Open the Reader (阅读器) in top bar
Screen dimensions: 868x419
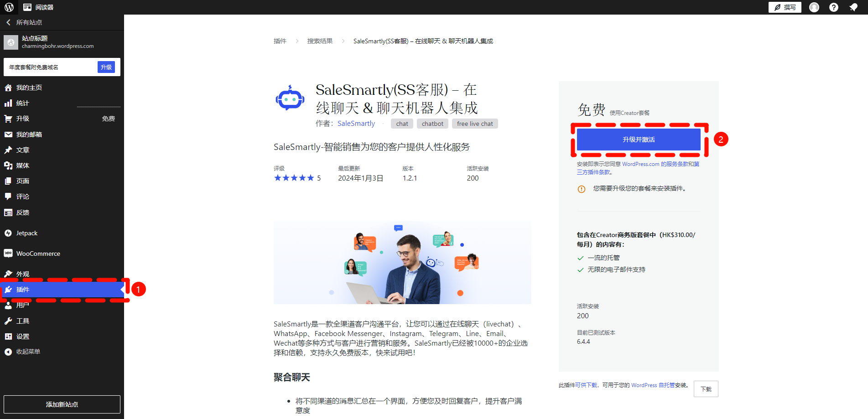(x=38, y=7)
